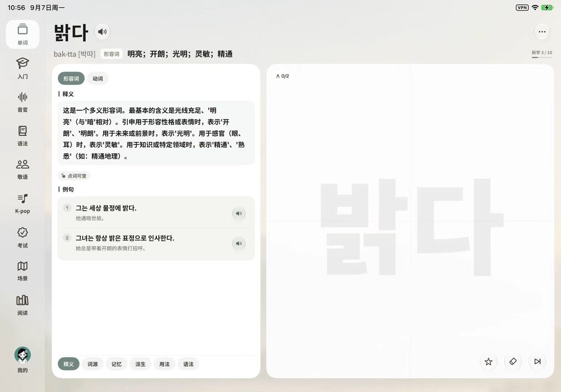Image resolution: width=561 pixels, height=392 pixels.
Task: Click the summary meanings 明亮；开朗；光明；灵敏；精通
Action: 180,54
